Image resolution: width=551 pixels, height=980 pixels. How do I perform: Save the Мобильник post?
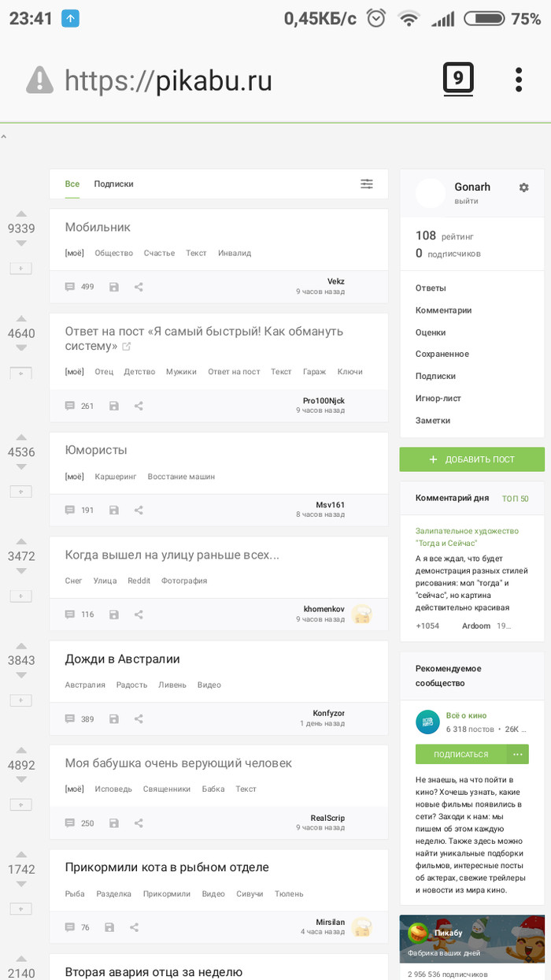click(114, 287)
